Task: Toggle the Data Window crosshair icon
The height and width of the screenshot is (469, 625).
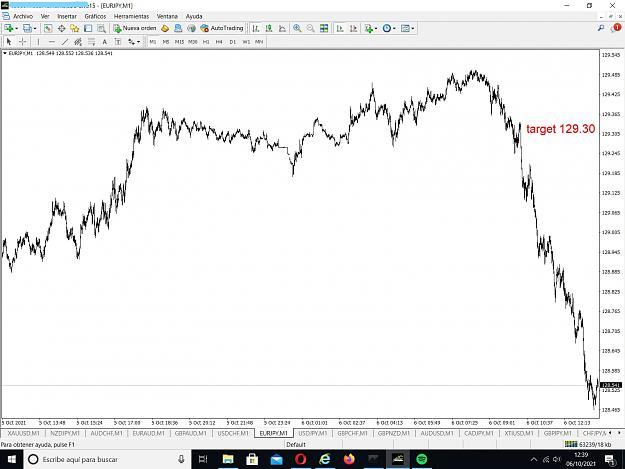Action: click(61, 28)
